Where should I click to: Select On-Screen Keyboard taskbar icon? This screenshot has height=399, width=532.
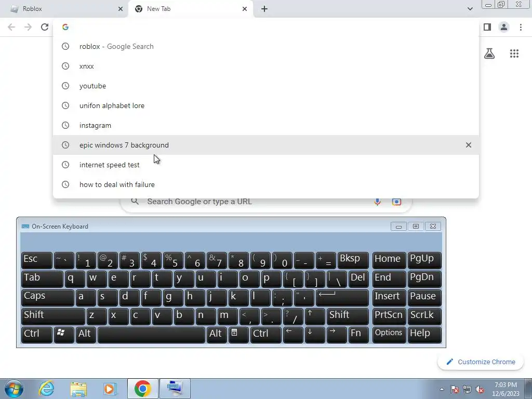pyautogui.click(x=175, y=389)
